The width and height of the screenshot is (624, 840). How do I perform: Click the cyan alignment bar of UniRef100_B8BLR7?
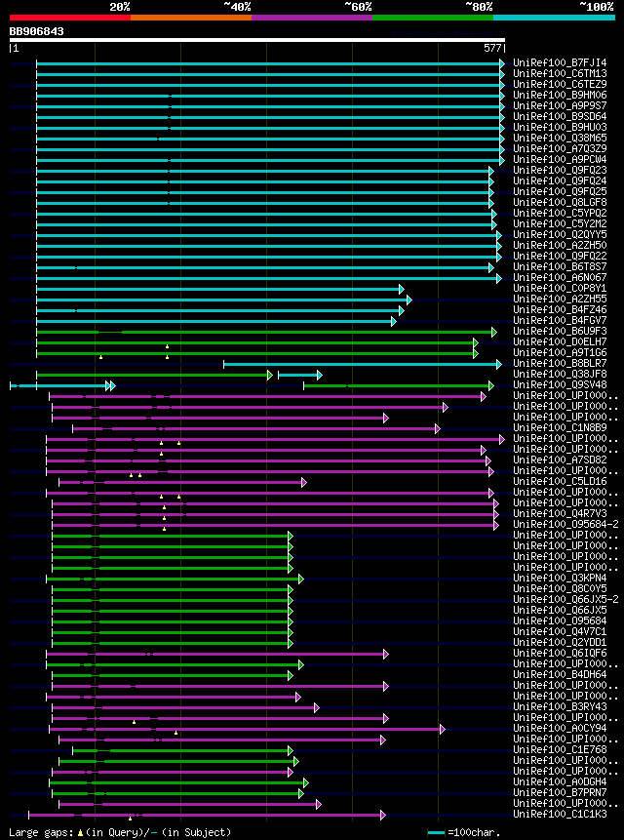coord(363,364)
